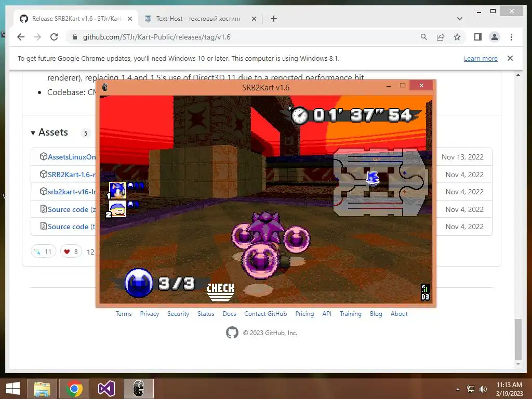Open the zoom magnifier in address bar
Viewport: 532px width, 399px height.
[424, 37]
